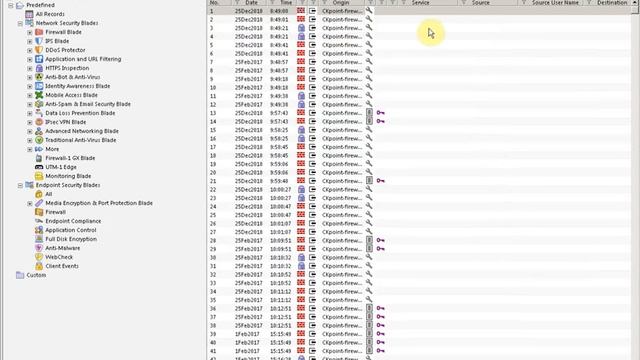This screenshot has height=360, width=640.
Task: Click time 9:57:43 in row 14
Action: tap(280, 121)
